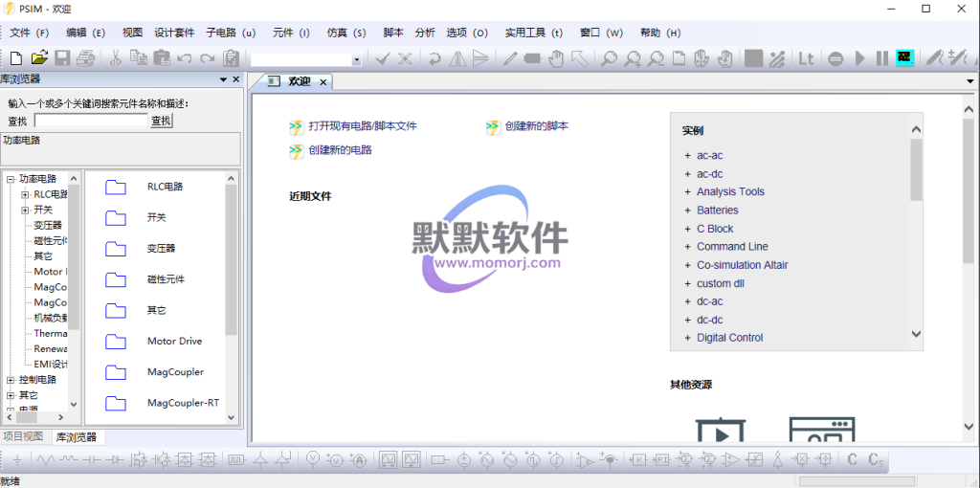Click the 打开现有电路/脚本文件 link
Screen dimensions: 980x488
363,126
